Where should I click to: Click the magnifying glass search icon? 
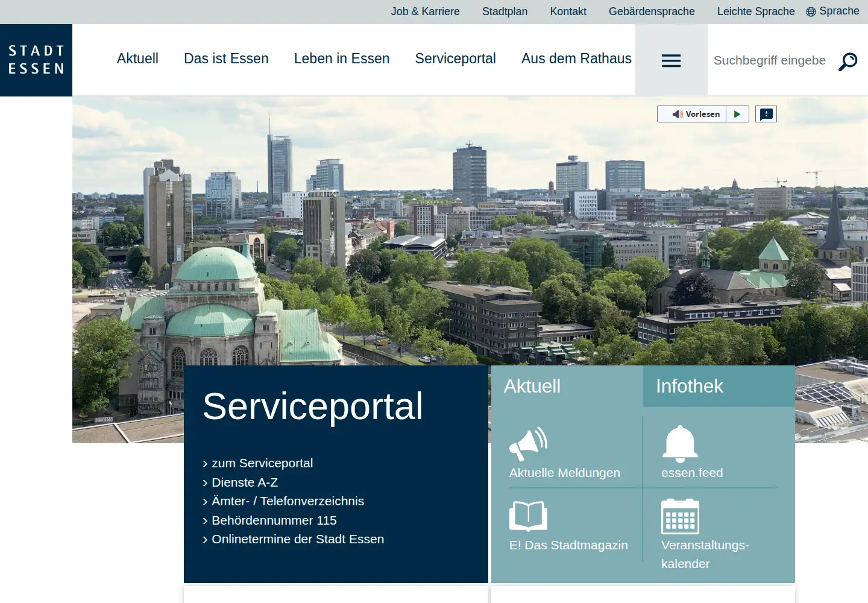coord(848,62)
